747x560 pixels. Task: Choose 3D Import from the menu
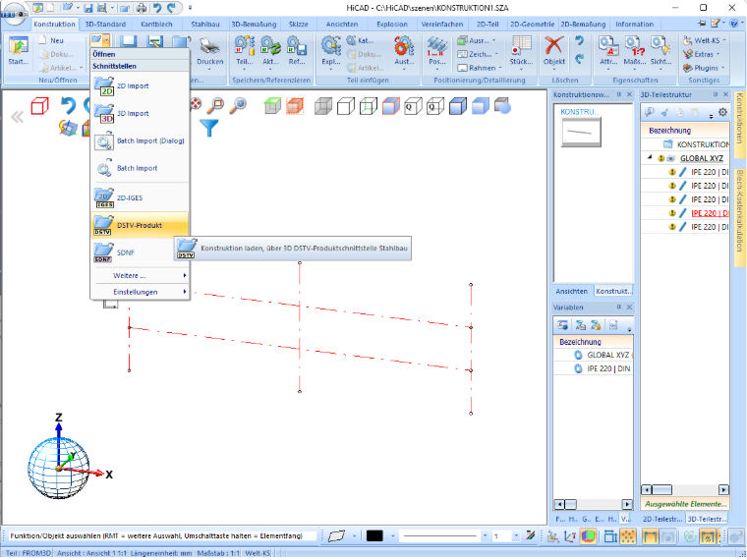140,113
